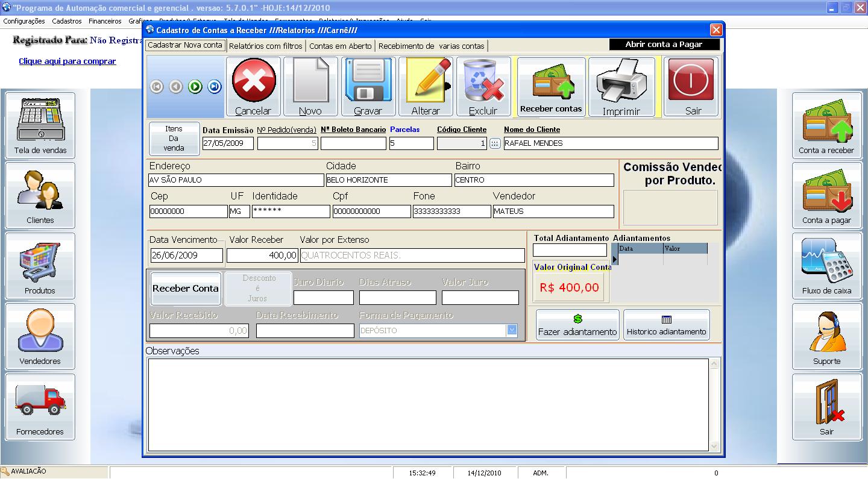The width and height of the screenshot is (868, 479).
Task: Go to last record navigation arrow
Action: (215, 87)
